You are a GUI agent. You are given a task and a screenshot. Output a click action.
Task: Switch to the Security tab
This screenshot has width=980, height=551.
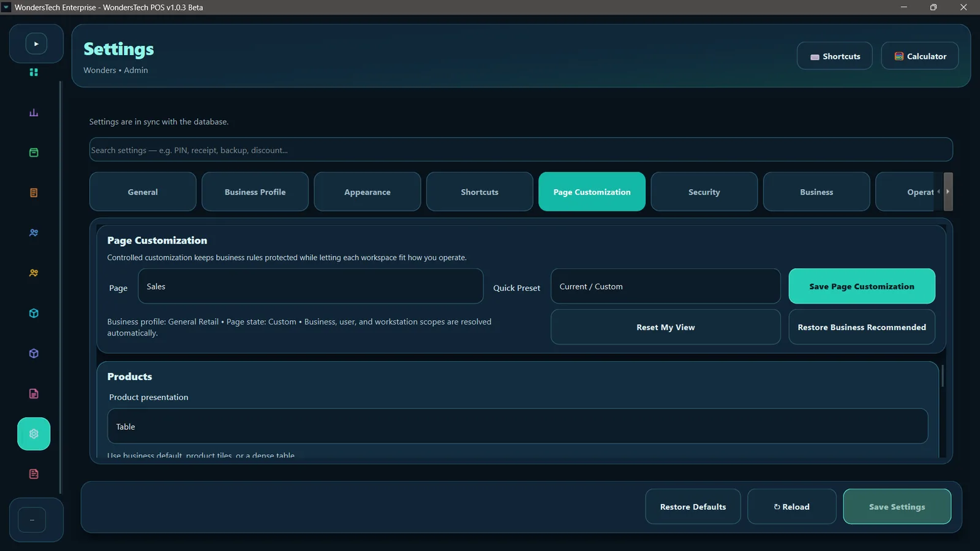click(704, 192)
